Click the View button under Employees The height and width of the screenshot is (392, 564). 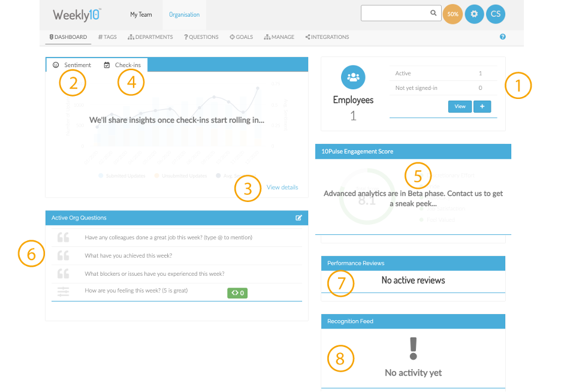pos(460,105)
